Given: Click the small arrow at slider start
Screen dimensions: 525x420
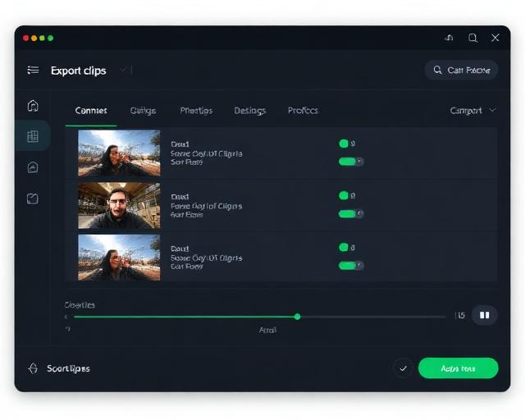Looking at the screenshot, I should tap(66, 317).
